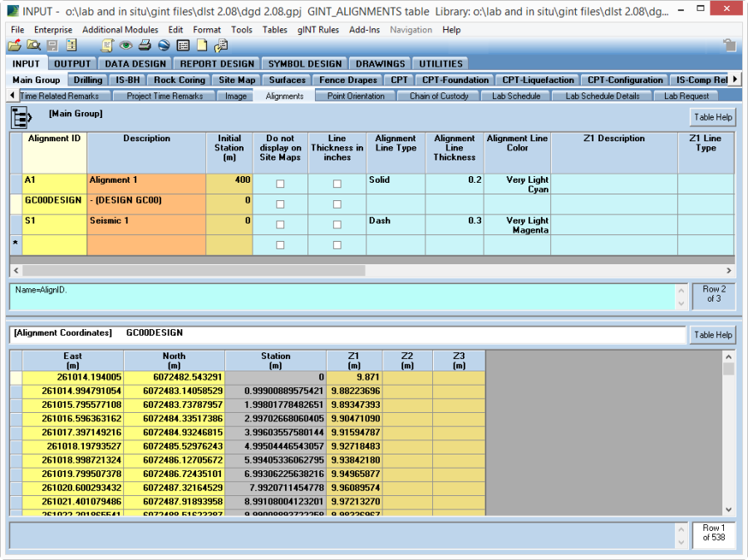Click the open project folder icon
The height and width of the screenshot is (560, 748).
[x=14, y=46]
